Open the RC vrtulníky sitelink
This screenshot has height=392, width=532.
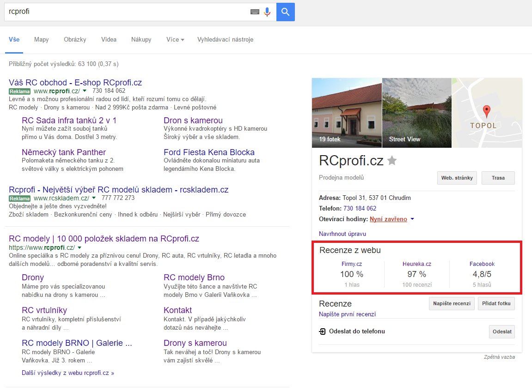tap(44, 310)
